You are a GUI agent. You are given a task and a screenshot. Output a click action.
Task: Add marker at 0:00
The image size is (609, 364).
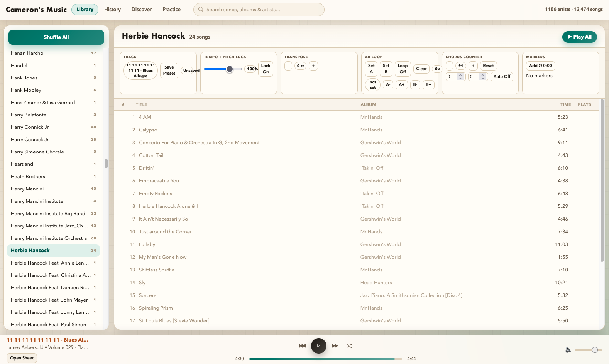pyautogui.click(x=541, y=66)
